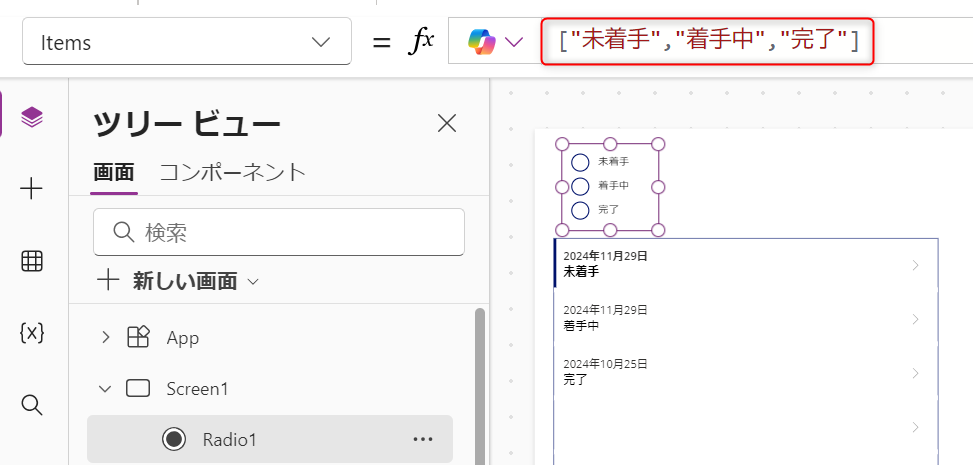Open the Tree view layers icon
This screenshot has width=973, height=465.
(32, 116)
